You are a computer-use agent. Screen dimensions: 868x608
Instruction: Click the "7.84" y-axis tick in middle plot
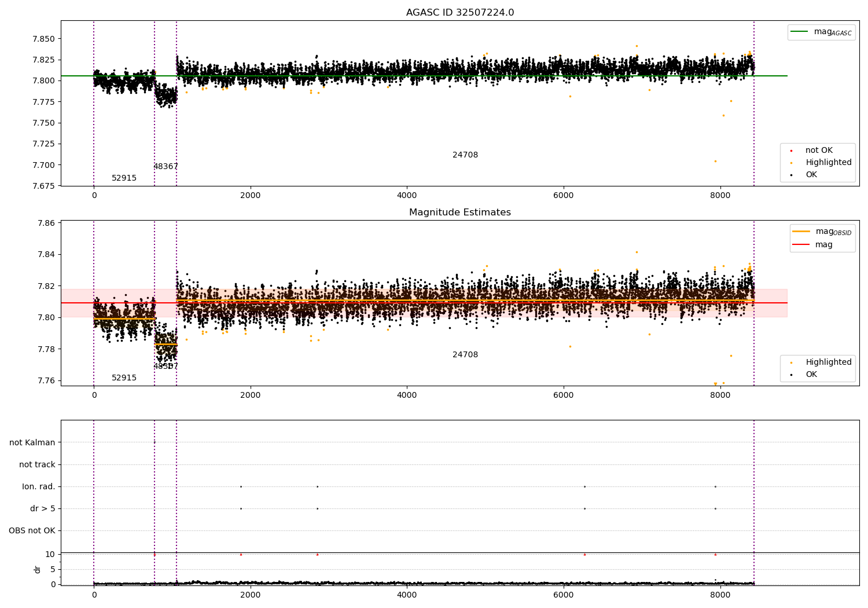46,254
